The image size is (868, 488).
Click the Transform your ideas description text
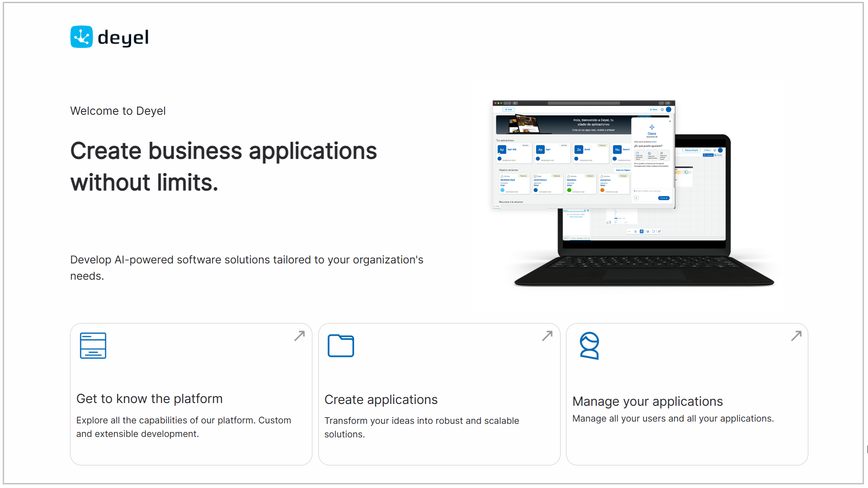[421, 427]
